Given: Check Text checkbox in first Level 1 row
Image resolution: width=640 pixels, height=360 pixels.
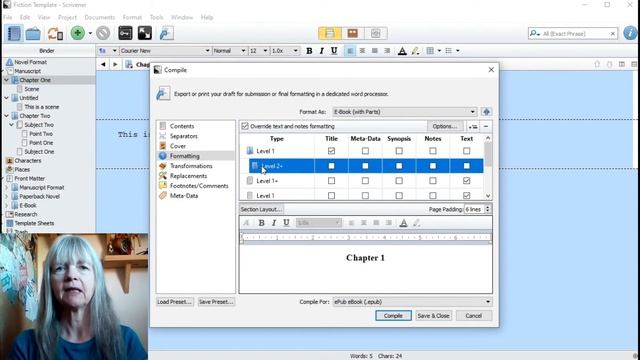Looking at the screenshot, I should [466, 151].
